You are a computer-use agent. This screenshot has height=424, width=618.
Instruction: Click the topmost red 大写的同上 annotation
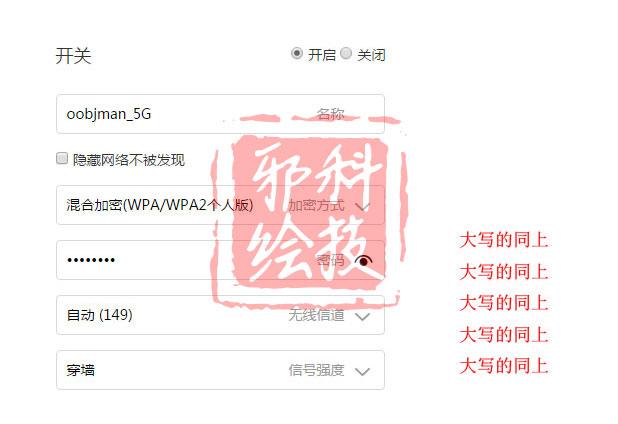(x=504, y=240)
